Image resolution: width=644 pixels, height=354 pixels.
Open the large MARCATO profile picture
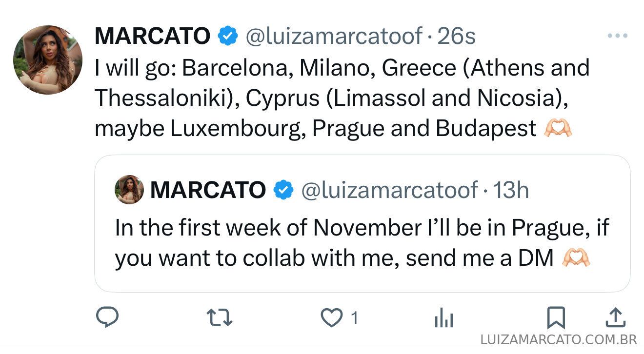(x=48, y=59)
